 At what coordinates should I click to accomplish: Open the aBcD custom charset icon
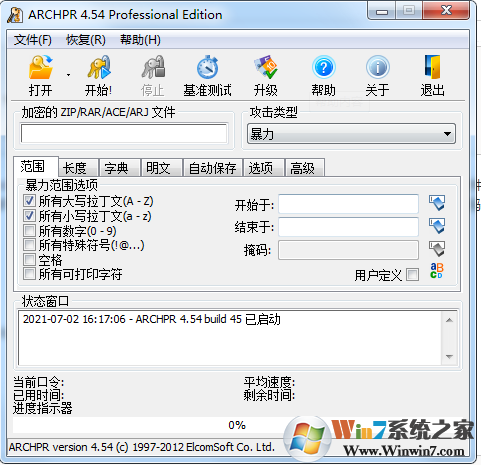coord(437,271)
